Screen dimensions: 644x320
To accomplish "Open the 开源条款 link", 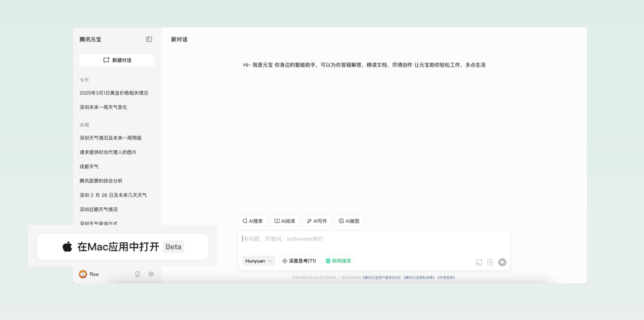I will [x=447, y=277].
